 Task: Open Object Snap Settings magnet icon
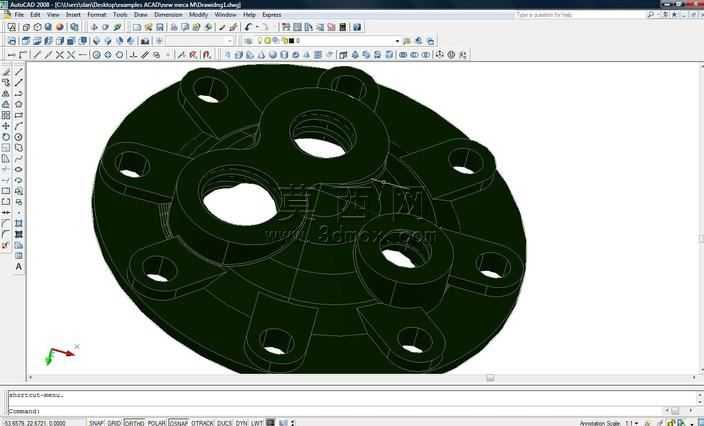click(x=207, y=55)
